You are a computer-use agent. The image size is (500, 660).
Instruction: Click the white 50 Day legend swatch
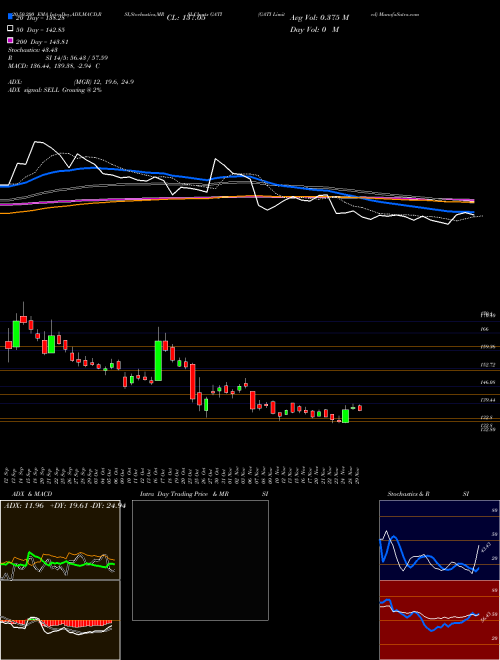click(10, 29)
